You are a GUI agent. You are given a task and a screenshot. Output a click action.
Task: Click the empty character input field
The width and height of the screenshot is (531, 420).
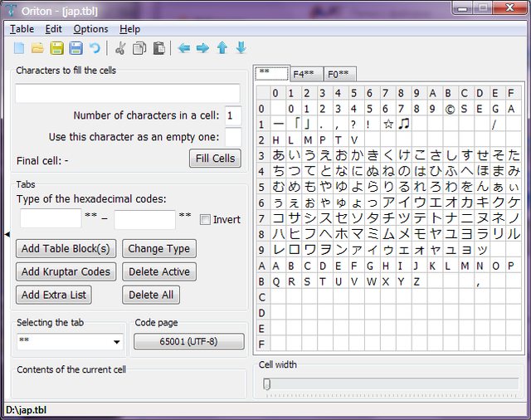(x=233, y=137)
